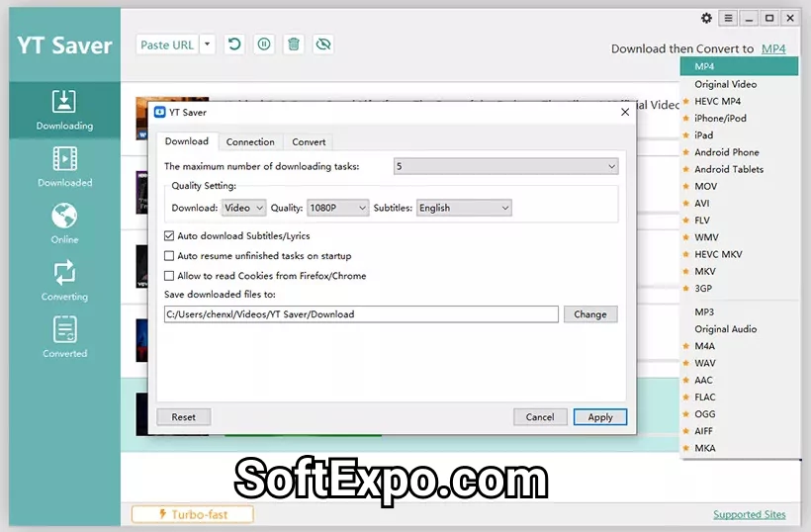Expand the Paste URL dropdown arrow
This screenshot has height=532, width=811.
[x=207, y=44]
